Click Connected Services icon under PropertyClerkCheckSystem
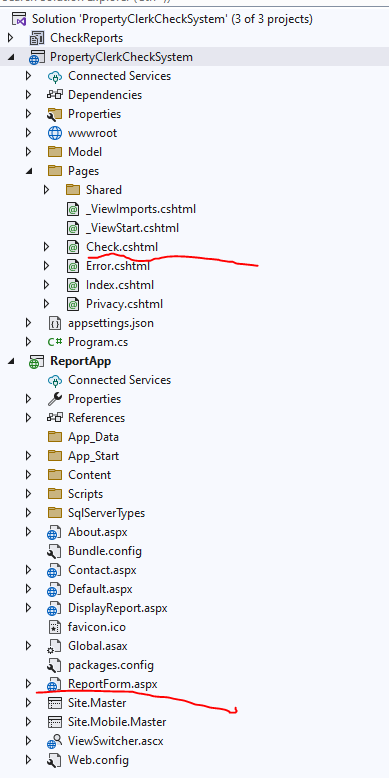Screen dimensions: 389x778 click(55, 76)
